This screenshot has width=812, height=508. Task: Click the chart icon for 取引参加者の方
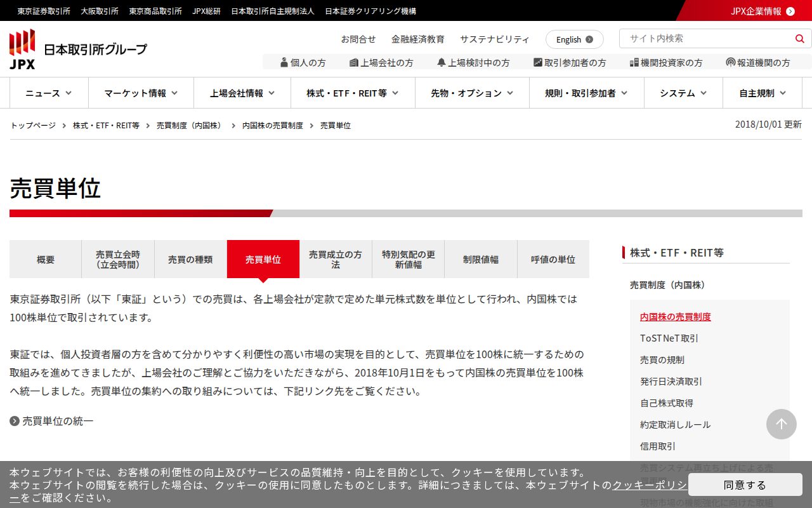[x=538, y=62]
